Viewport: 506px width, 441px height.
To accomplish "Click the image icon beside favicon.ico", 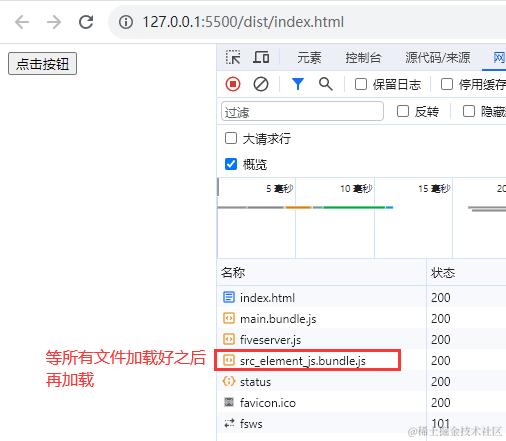I will pyautogui.click(x=229, y=402).
